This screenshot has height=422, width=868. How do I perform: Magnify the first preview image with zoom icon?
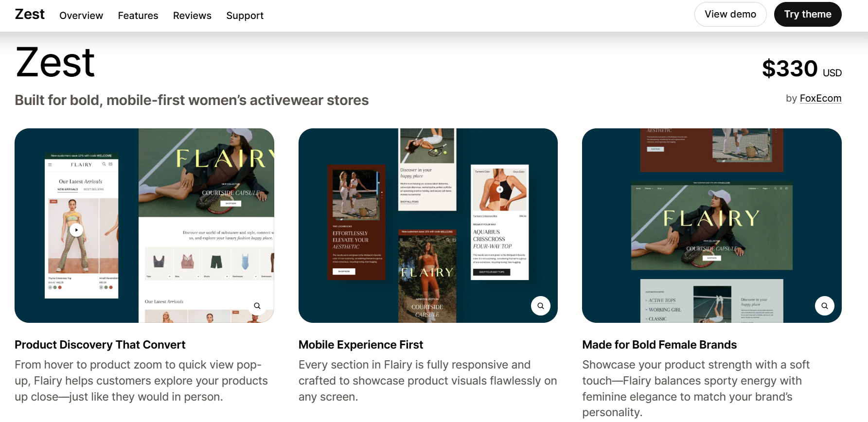(x=257, y=306)
